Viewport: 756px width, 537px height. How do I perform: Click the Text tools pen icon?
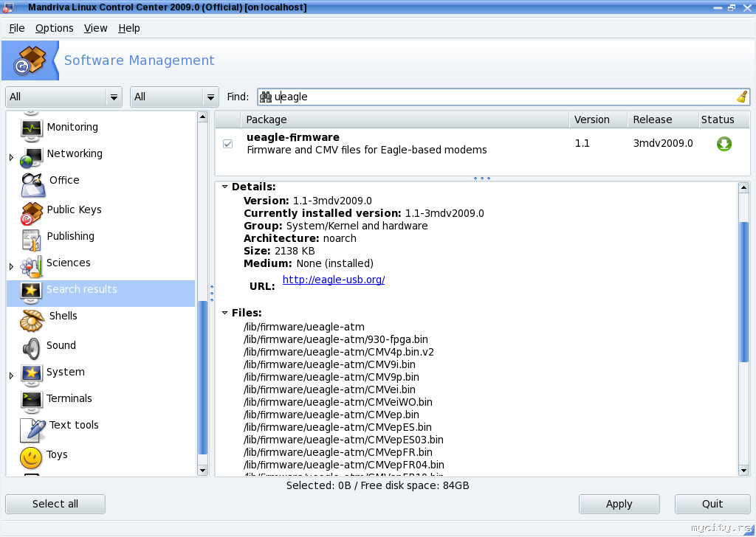32,430
